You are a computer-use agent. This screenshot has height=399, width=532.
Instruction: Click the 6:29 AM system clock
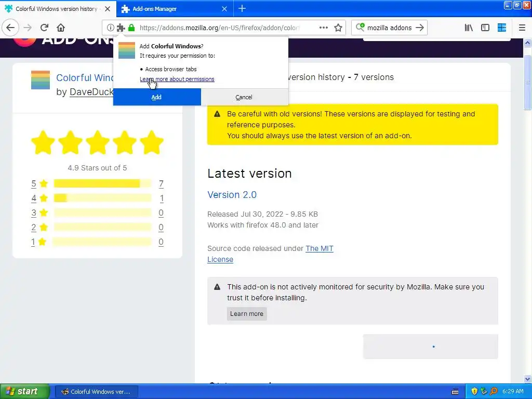(x=513, y=392)
